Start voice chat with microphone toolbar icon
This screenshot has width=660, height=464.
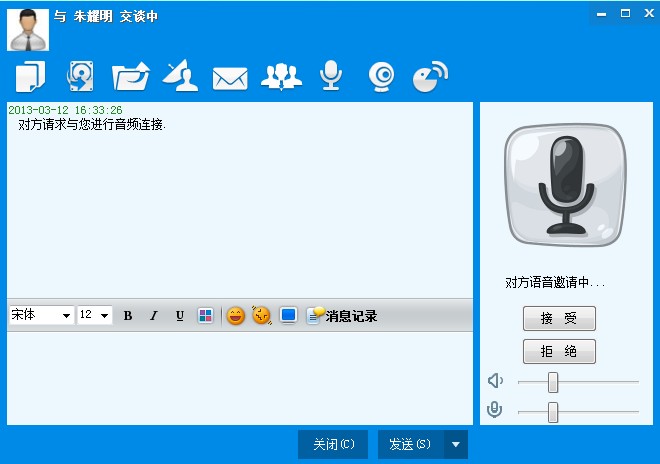click(331, 75)
